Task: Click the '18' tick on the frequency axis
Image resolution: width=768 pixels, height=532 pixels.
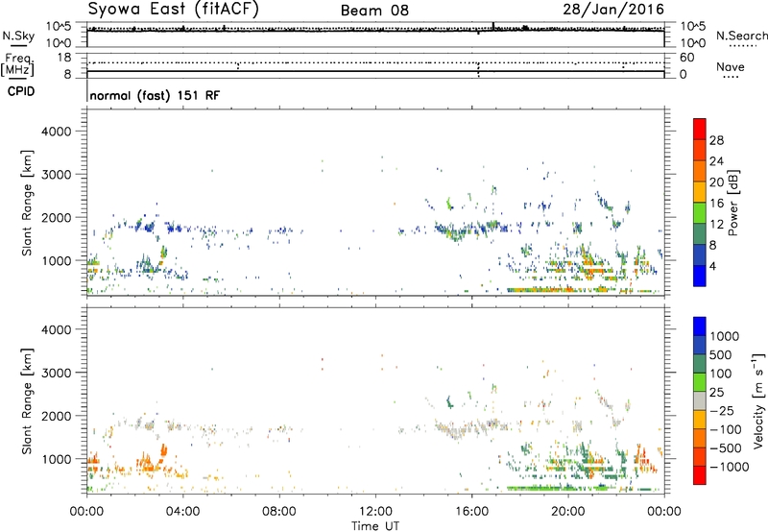Action: [64, 58]
